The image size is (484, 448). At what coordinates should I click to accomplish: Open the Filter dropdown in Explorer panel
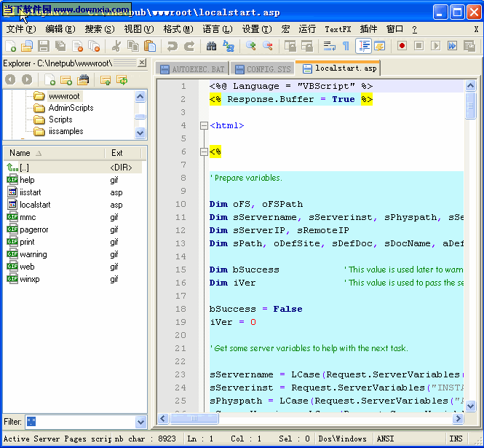point(140,422)
